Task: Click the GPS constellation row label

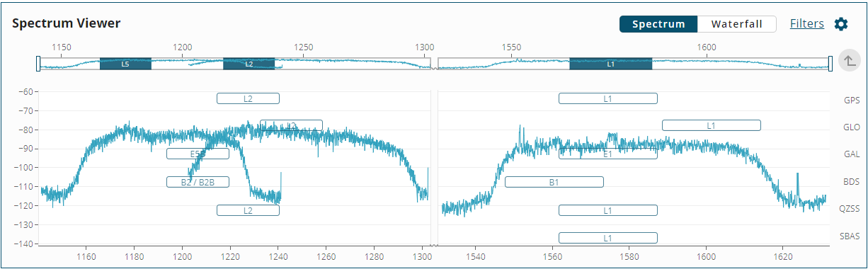Action: point(852,100)
